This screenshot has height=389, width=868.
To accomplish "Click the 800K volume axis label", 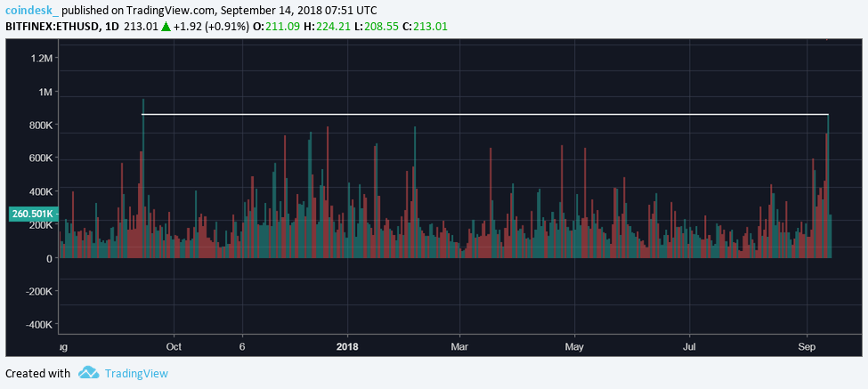I will pos(40,126).
